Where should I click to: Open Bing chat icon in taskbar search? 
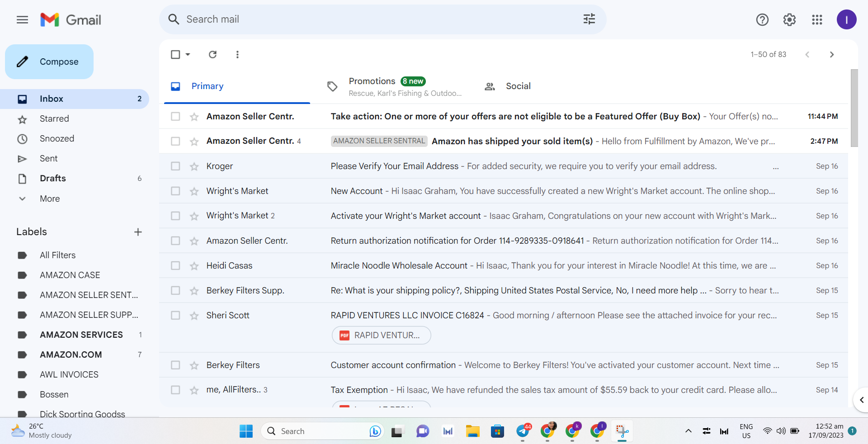pyautogui.click(x=375, y=431)
